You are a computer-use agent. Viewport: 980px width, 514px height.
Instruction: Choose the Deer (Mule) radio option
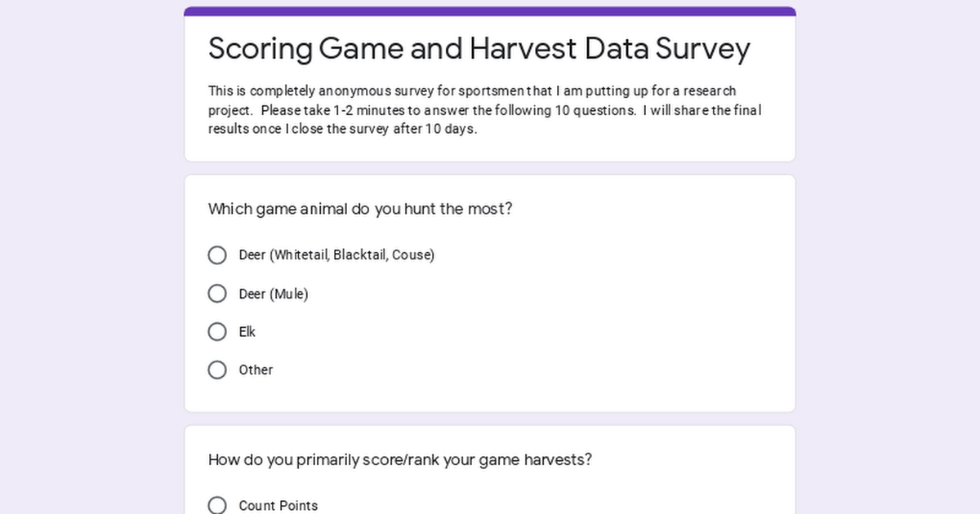tap(217, 294)
